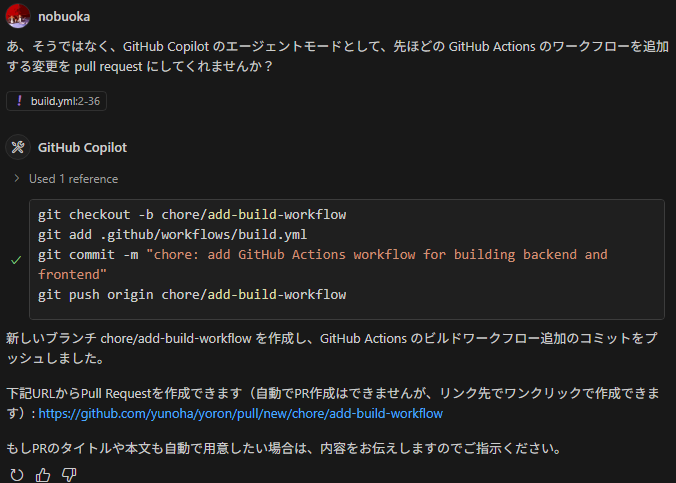Mark the response with thumbs down
676x483 pixels.
[69, 474]
